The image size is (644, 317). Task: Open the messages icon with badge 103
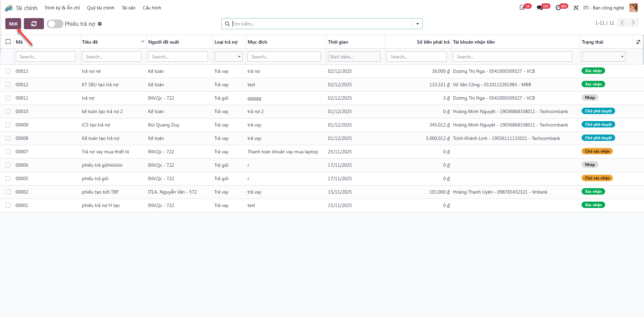pyautogui.click(x=540, y=8)
